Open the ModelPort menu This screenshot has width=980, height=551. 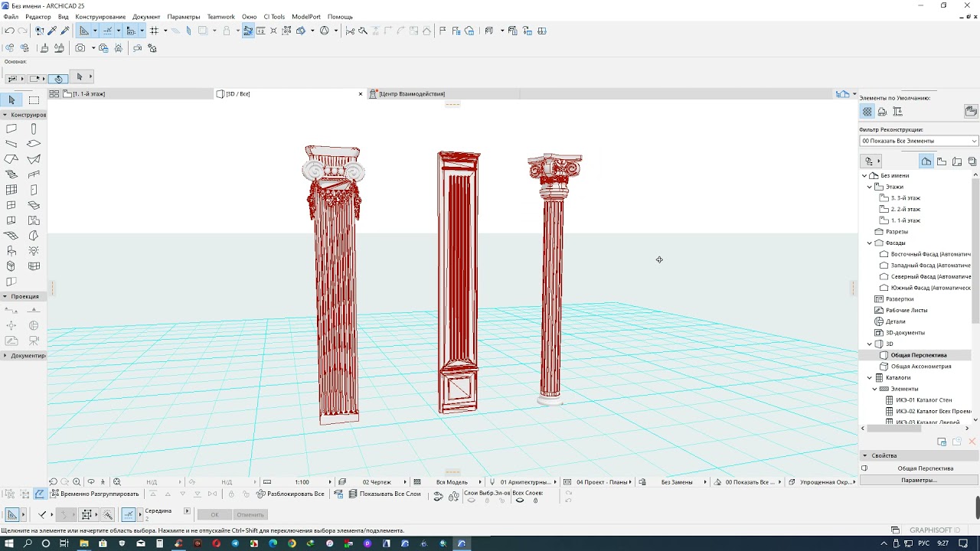pos(306,17)
